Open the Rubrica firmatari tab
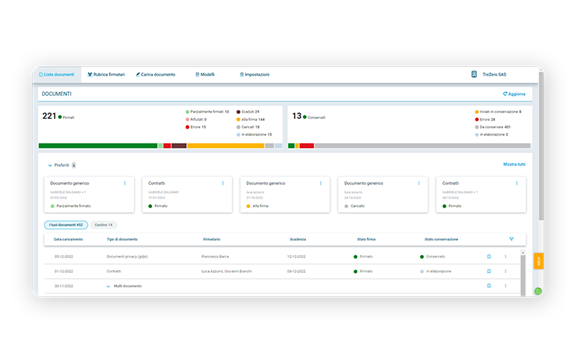The width and height of the screenshot is (576, 362). coord(106,75)
